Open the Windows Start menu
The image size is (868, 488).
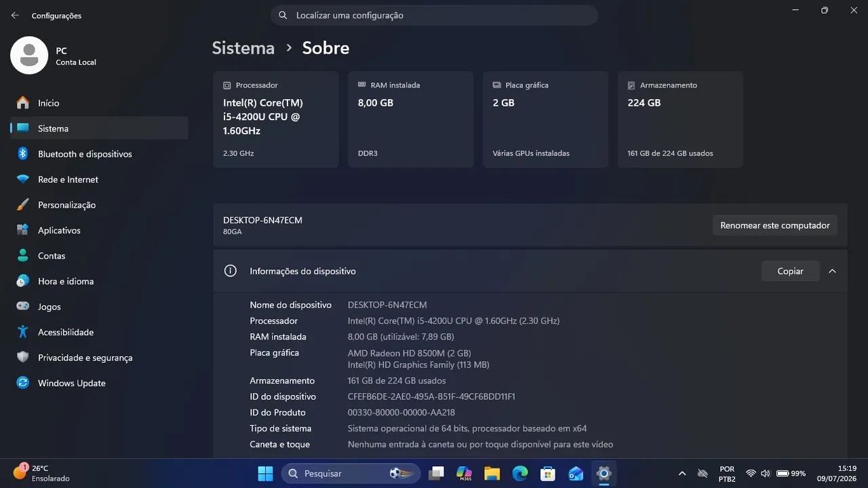(265, 473)
